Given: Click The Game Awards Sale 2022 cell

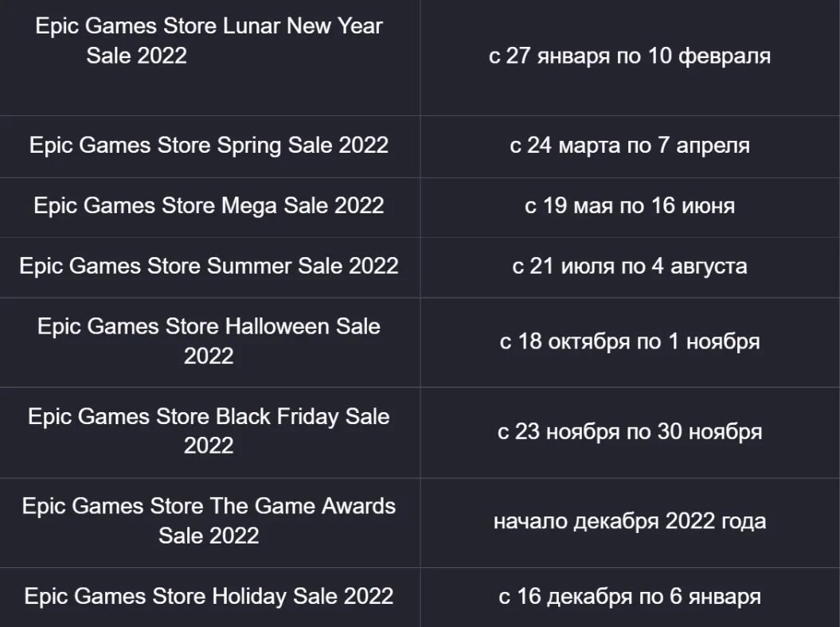Looking at the screenshot, I should [209, 520].
